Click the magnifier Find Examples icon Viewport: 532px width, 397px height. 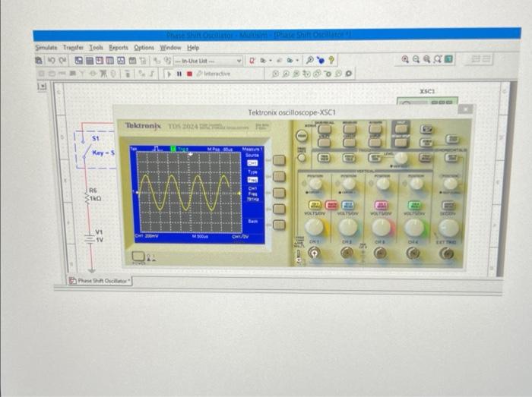[309, 60]
